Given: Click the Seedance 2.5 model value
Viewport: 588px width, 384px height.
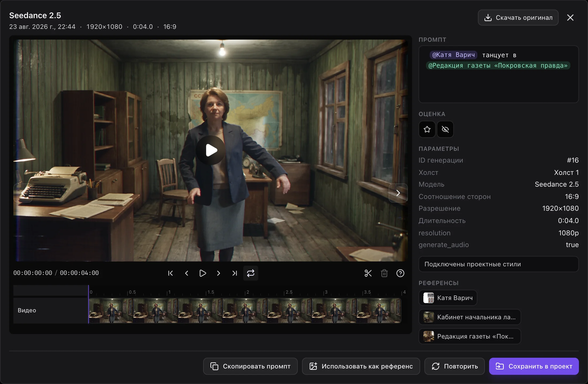Looking at the screenshot, I should click(557, 184).
